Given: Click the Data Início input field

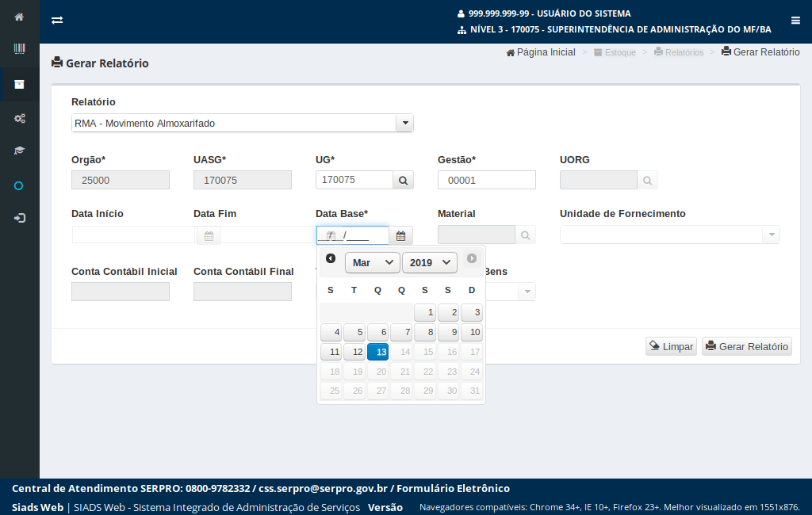Looking at the screenshot, I should pos(133,235).
